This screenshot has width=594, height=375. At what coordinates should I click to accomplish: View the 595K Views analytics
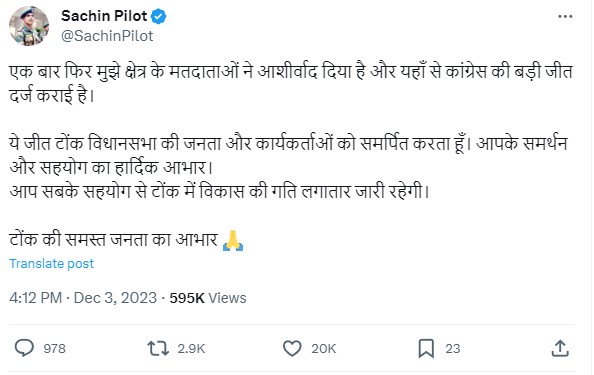[208, 298]
